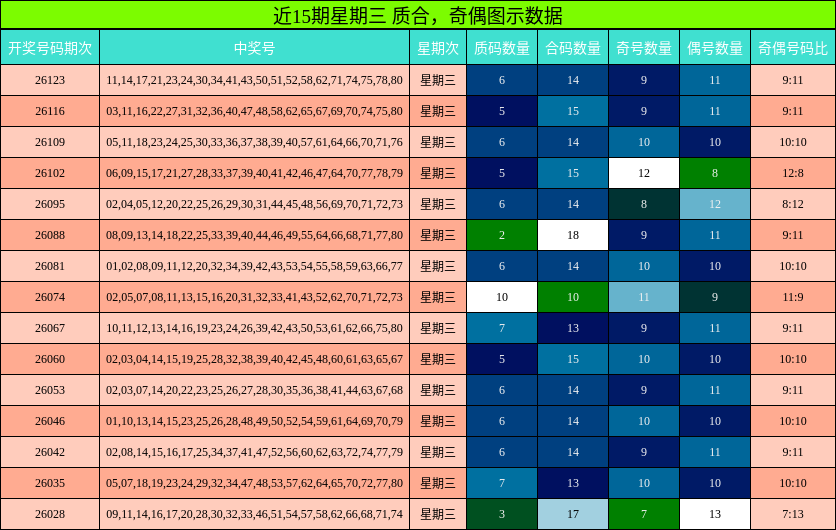Viewport: 836px width, 530px height.
Task: Click issue number 26028
Action: click(50, 513)
